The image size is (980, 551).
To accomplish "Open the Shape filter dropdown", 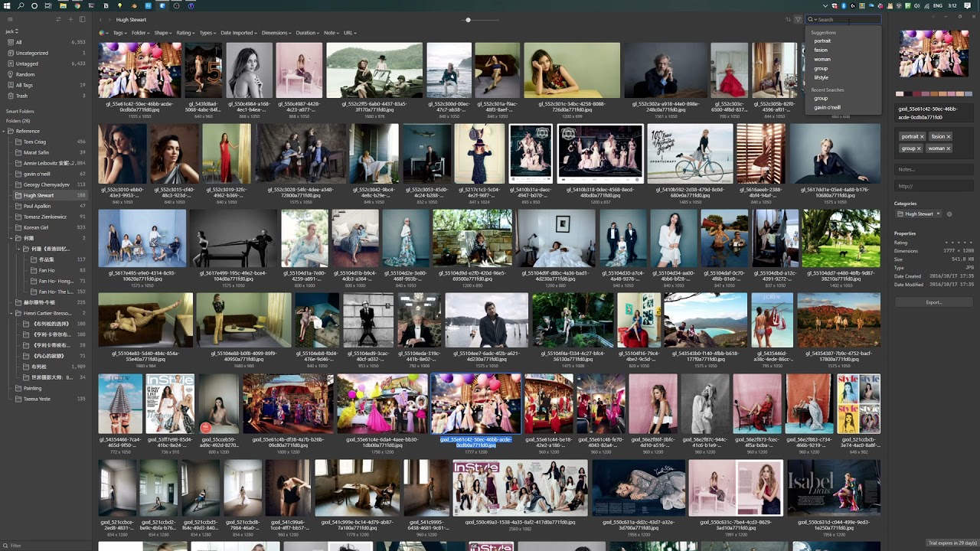I will point(163,33).
